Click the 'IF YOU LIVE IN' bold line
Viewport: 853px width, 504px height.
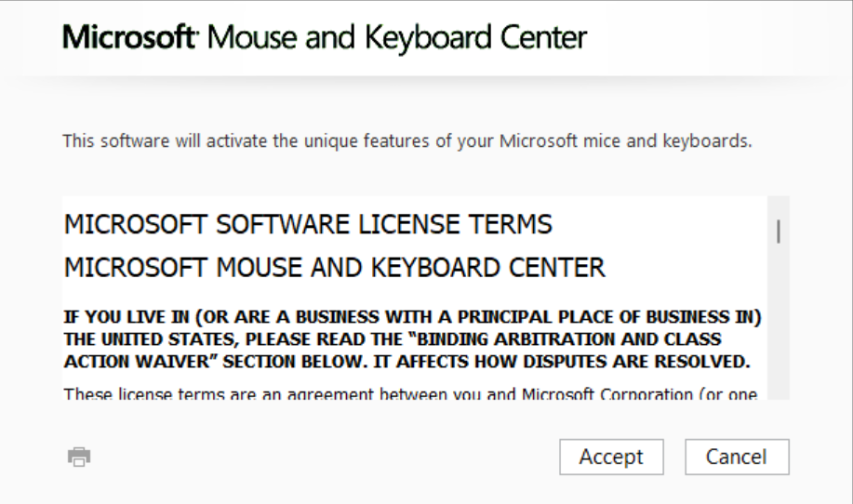click(x=412, y=317)
